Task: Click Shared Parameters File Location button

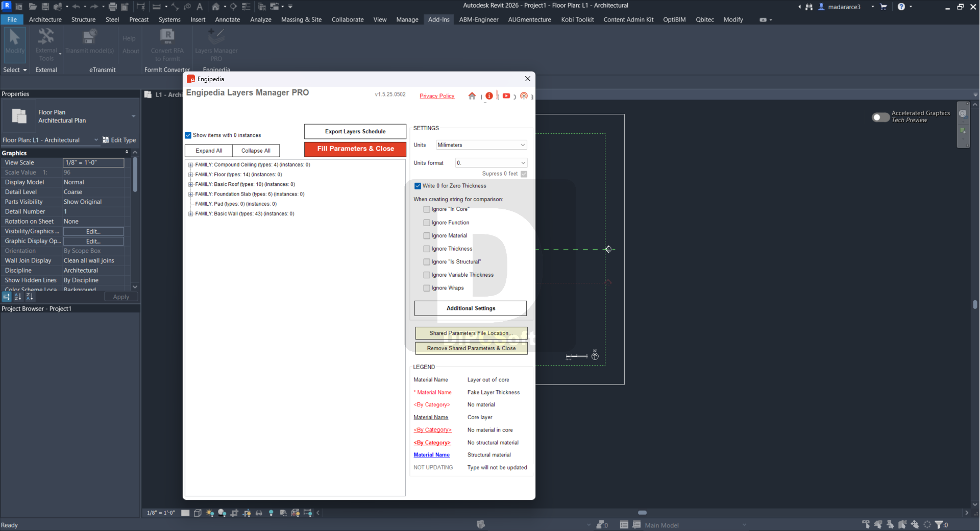Action: 471,333
